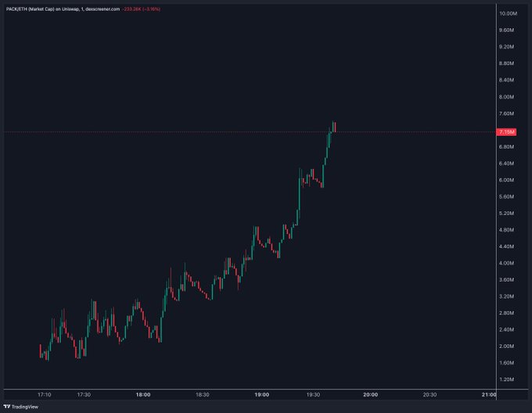Click the 5.20M price axis label
Screen dimensions: 532x413
click(506, 214)
